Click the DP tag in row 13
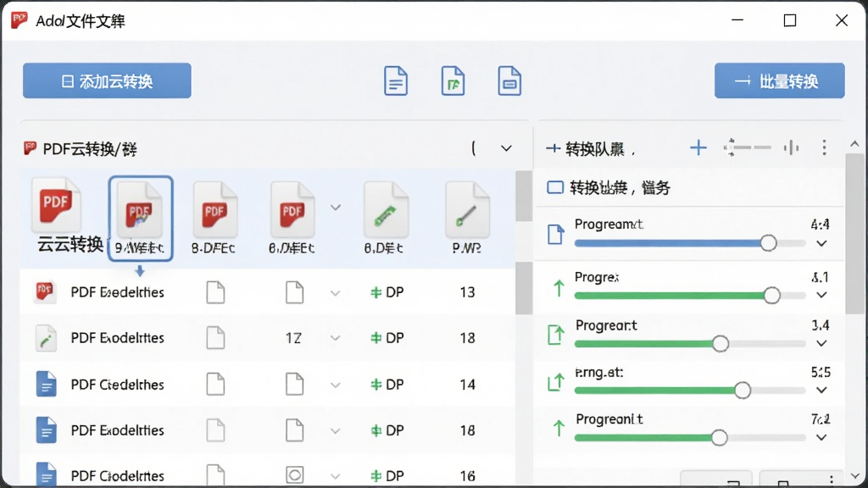The height and width of the screenshot is (488, 868). click(x=387, y=292)
